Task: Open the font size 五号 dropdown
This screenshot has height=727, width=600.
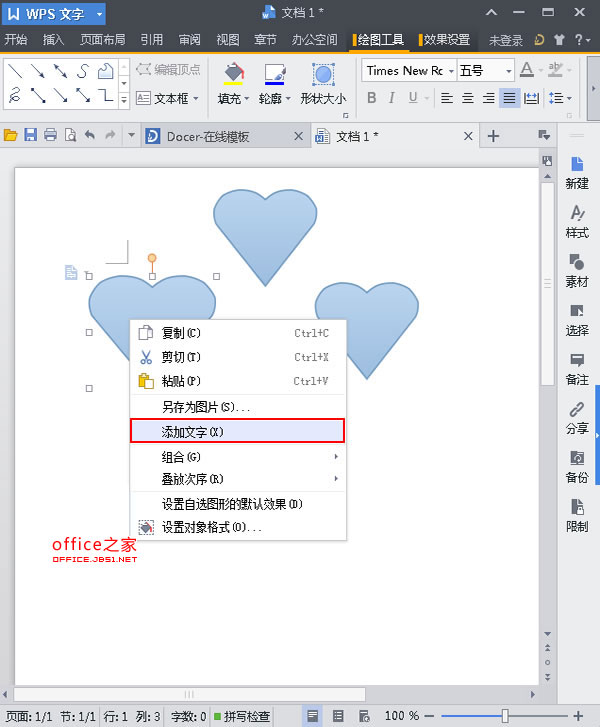Action: 509,71
